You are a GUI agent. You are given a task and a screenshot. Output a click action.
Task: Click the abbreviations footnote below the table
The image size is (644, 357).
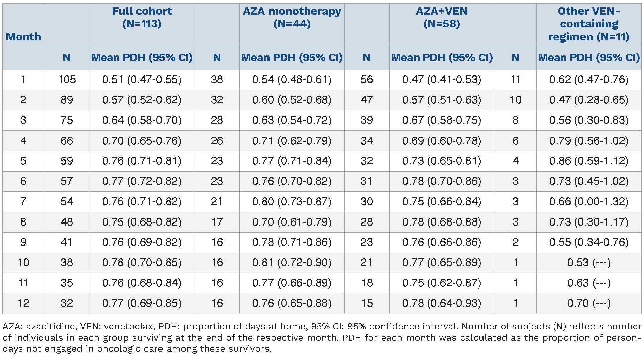(322, 337)
